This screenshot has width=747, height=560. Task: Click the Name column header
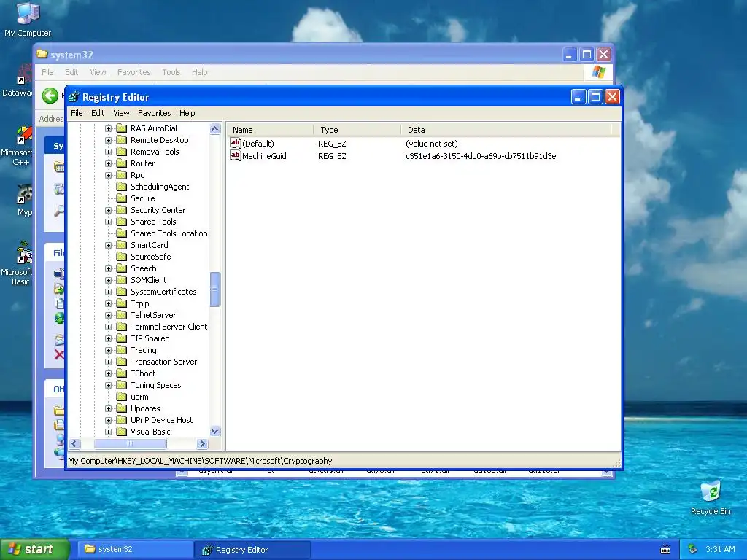(x=270, y=130)
